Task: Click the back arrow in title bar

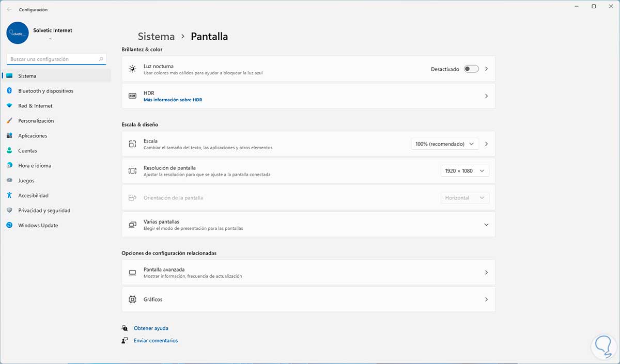Action: click(9, 9)
